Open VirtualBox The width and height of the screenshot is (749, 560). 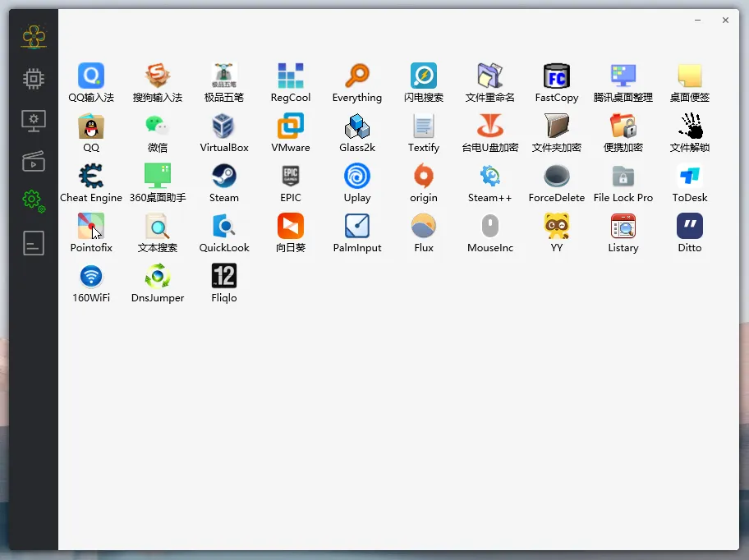click(x=224, y=126)
